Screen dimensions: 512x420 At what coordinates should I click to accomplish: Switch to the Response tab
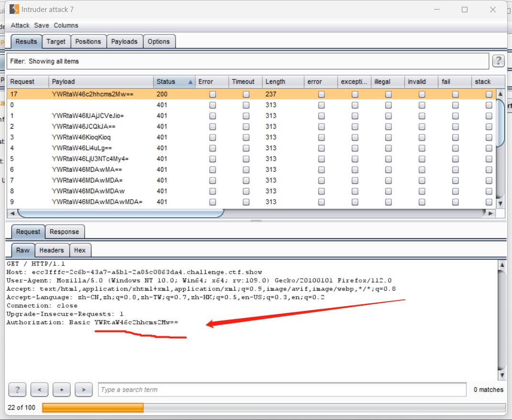click(64, 232)
